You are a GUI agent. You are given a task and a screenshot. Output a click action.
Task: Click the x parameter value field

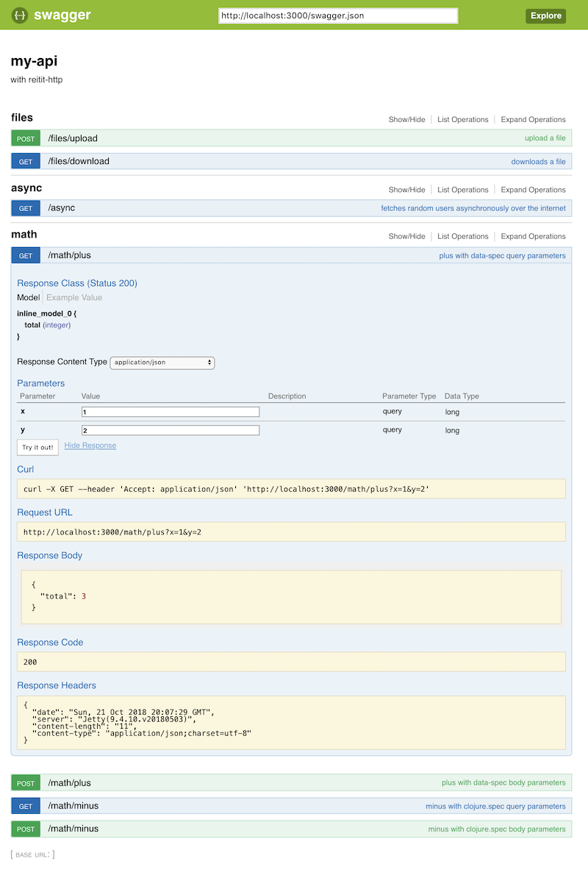[x=171, y=412]
